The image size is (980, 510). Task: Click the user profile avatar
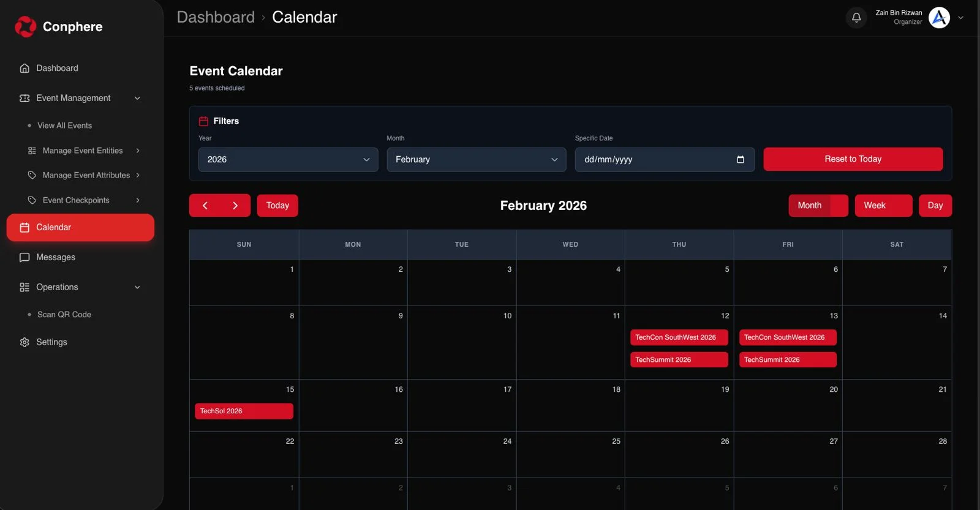(939, 18)
